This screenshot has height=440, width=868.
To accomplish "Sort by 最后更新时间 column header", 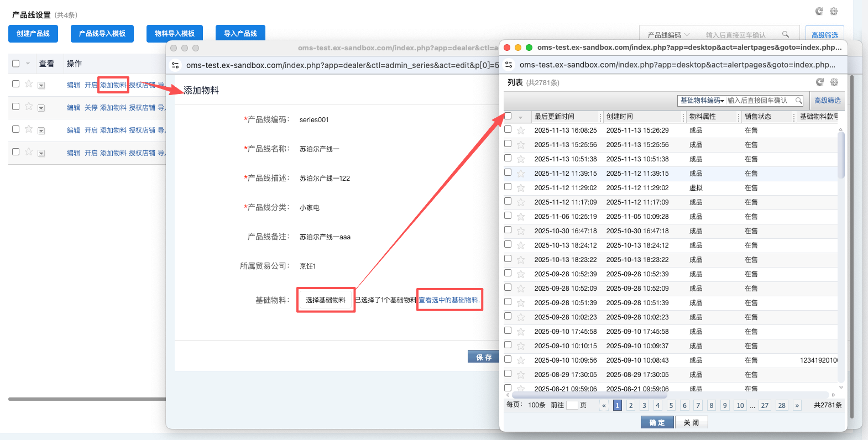I will click(x=554, y=117).
